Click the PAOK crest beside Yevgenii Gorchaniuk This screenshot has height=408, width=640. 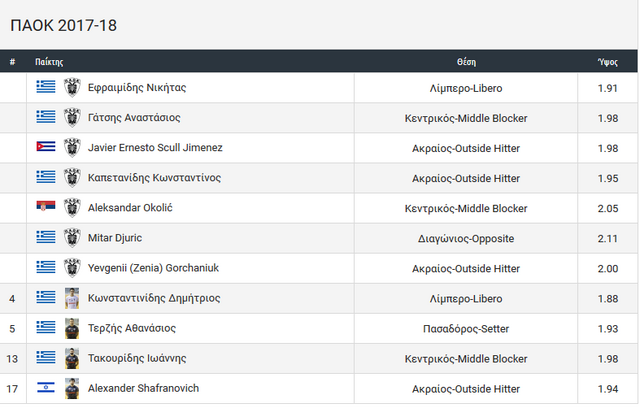point(72,268)
